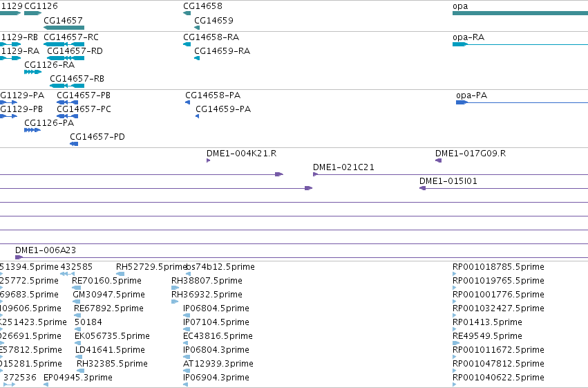Open EST RH38807.5prime label
The width and height of the screenshot is (588, 388).
(x=207, y=281)
